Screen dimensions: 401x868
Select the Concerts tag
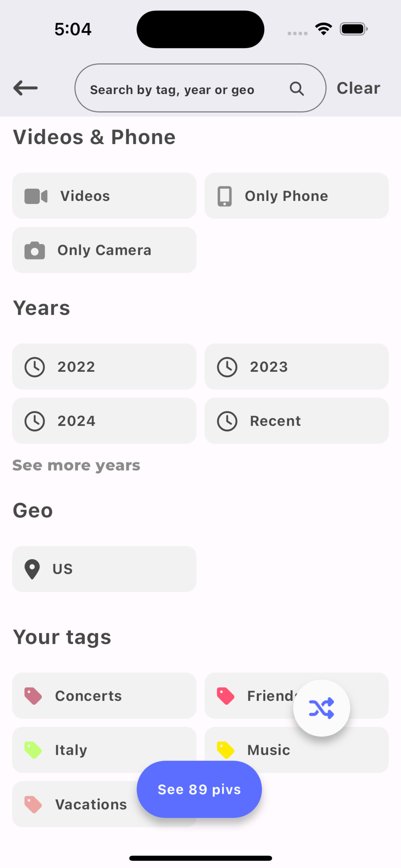pyautogui.click(x=104, y=696)
